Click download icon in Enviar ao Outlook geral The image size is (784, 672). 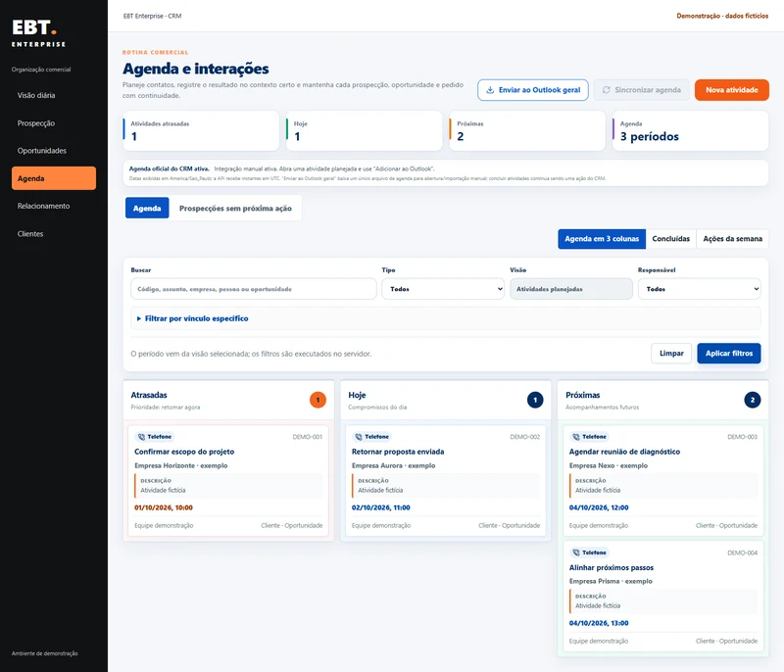click(x=490, y=90)
